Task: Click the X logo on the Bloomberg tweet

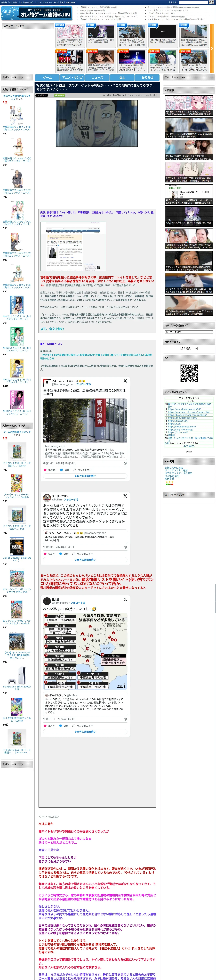Action: coord(125,381)
